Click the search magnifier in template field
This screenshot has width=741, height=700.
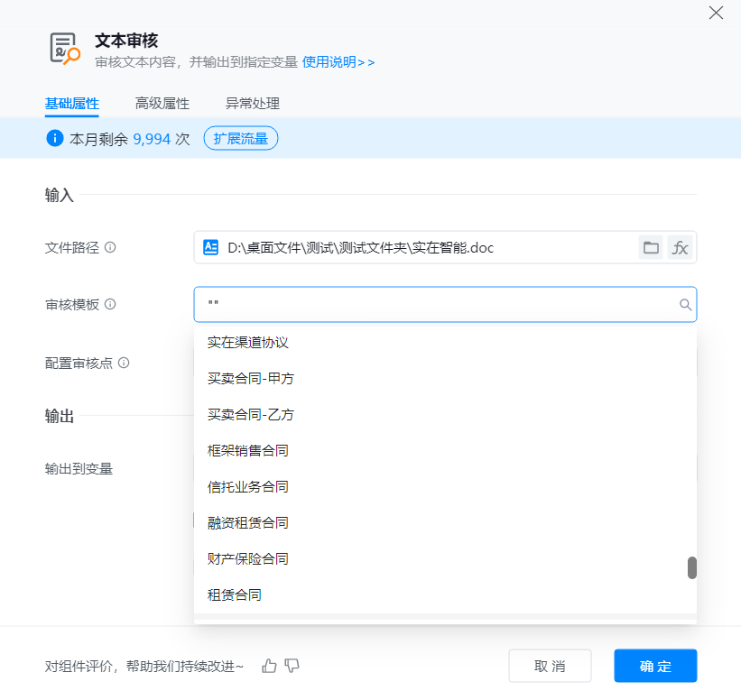[x=685, y=305]
